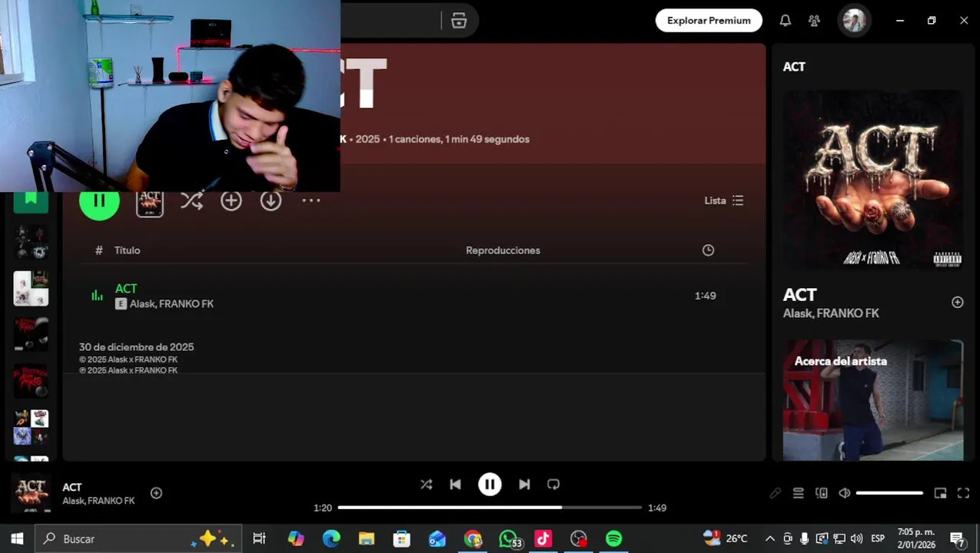Open the notifications bell

(785, 21)
